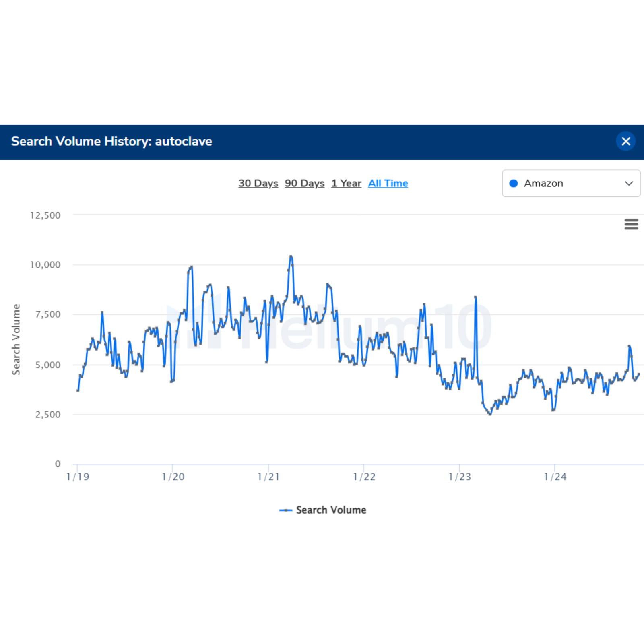Click the highest peak data point after 1/21
Image resolution: width=644 pixels, height=644 pixels.
291,256
